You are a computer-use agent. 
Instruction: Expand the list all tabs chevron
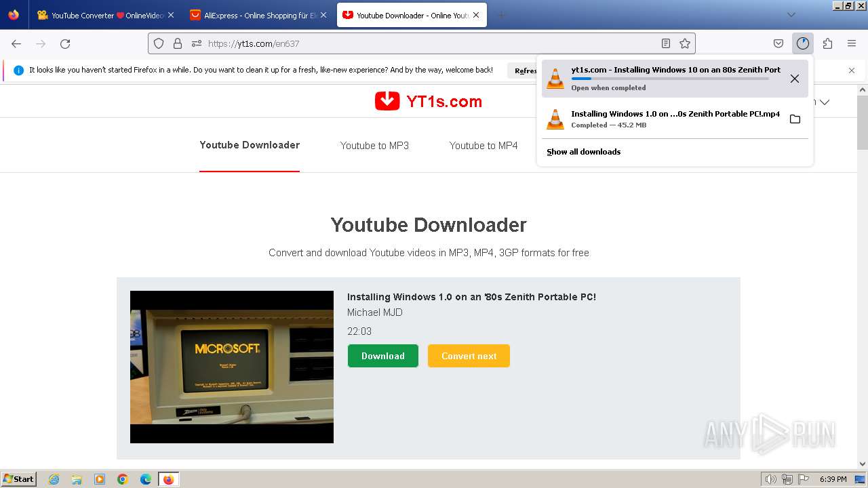tap(791, 15)
